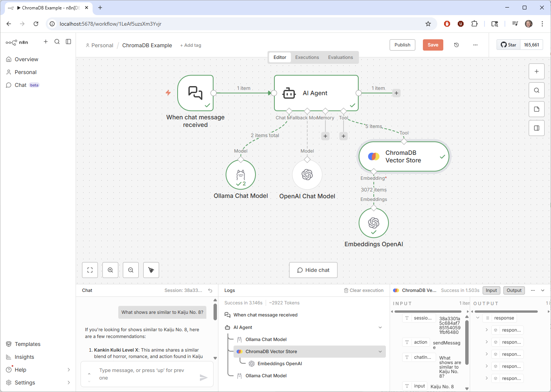The image size is (551, 392).
Task: Add a Memory sub-node with plus
Action: [x=325, y=136]
